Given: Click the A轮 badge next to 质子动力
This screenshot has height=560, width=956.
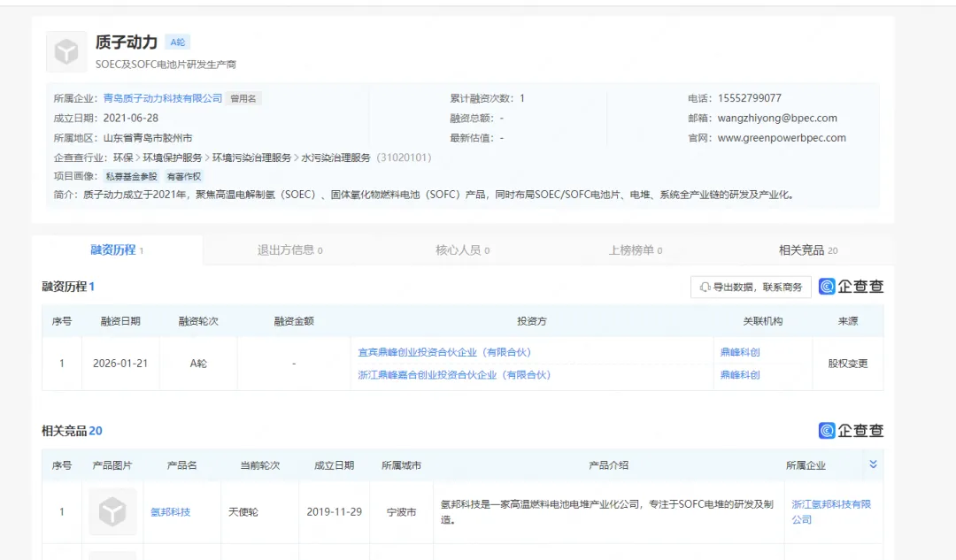Looking at the screenshot, I should (177, 42).
